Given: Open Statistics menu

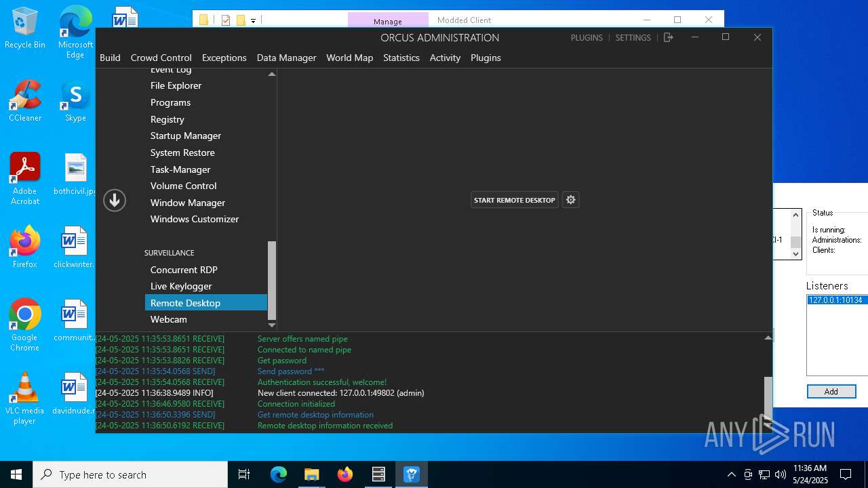Looking at the screenshot, I should [401, 58].
